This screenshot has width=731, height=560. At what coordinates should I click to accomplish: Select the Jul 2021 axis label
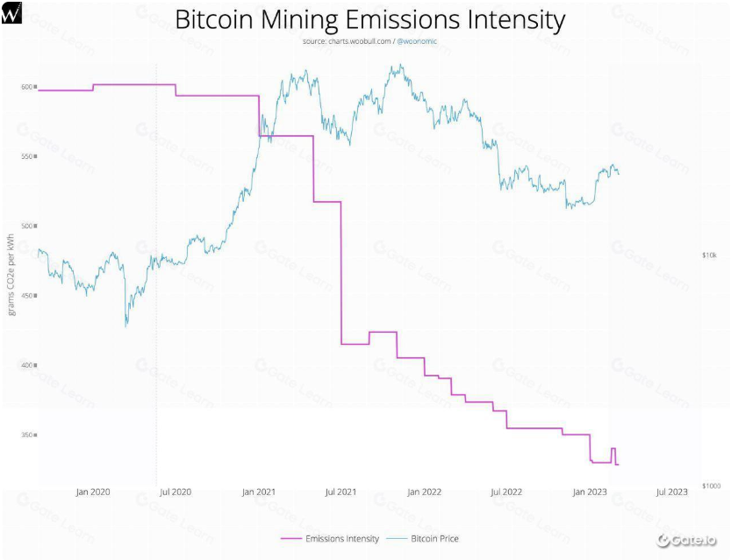[x=340, y=492]
